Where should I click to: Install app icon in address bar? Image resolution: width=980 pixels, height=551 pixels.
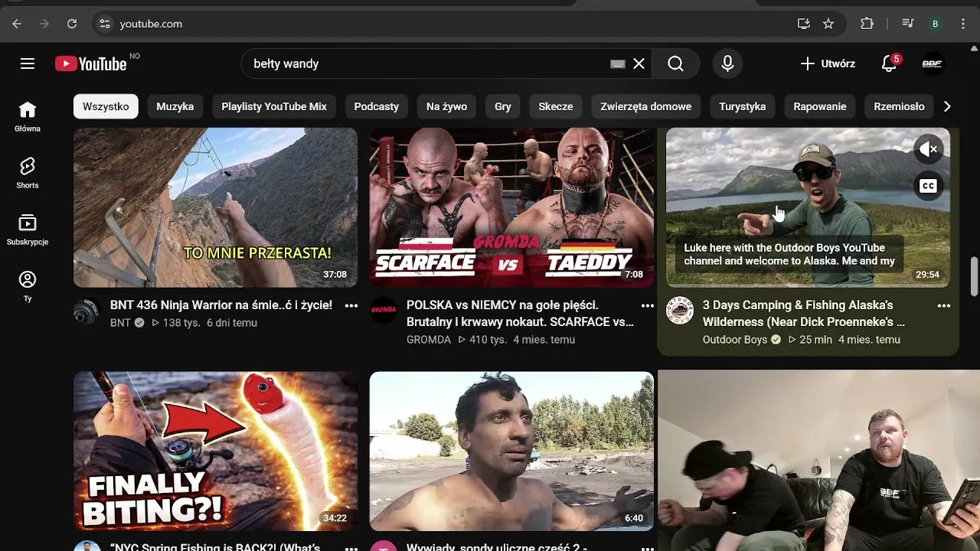[804, 24]
